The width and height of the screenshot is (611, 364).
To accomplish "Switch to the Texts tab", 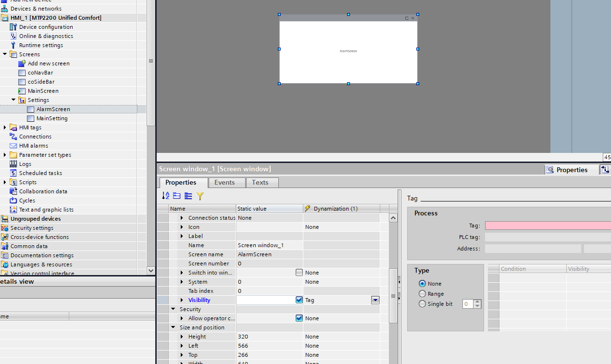I will tap(260, 183).
